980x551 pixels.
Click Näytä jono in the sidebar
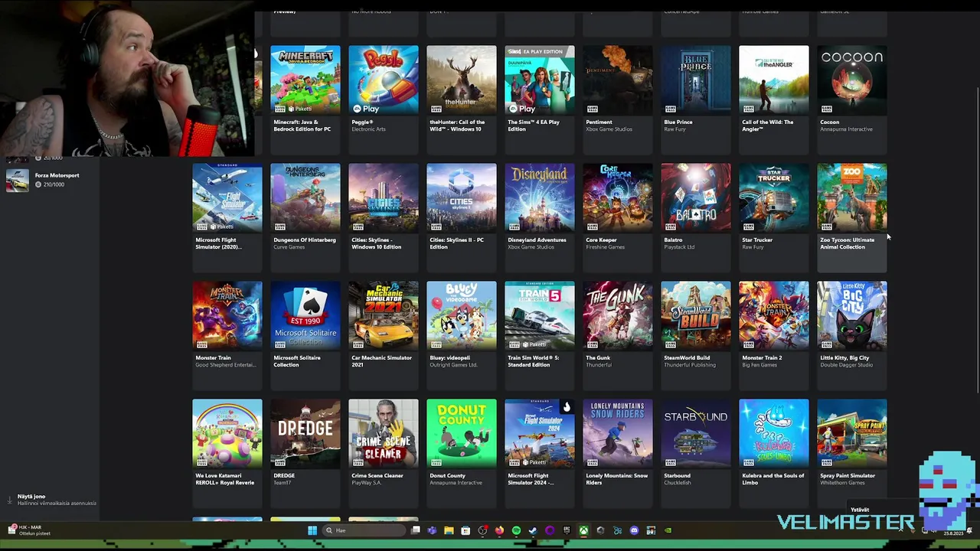tap(50, 500)
